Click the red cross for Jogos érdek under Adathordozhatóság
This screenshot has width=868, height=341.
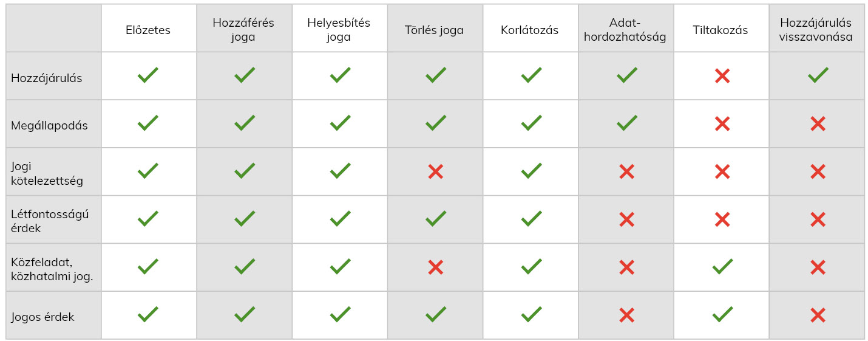tap(626, 315)
